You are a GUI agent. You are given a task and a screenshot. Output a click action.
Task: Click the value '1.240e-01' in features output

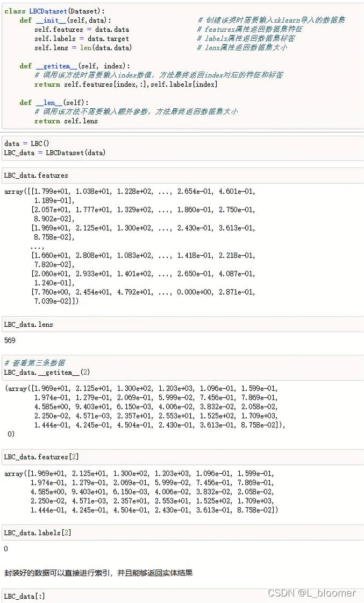[x=52, y=283]
